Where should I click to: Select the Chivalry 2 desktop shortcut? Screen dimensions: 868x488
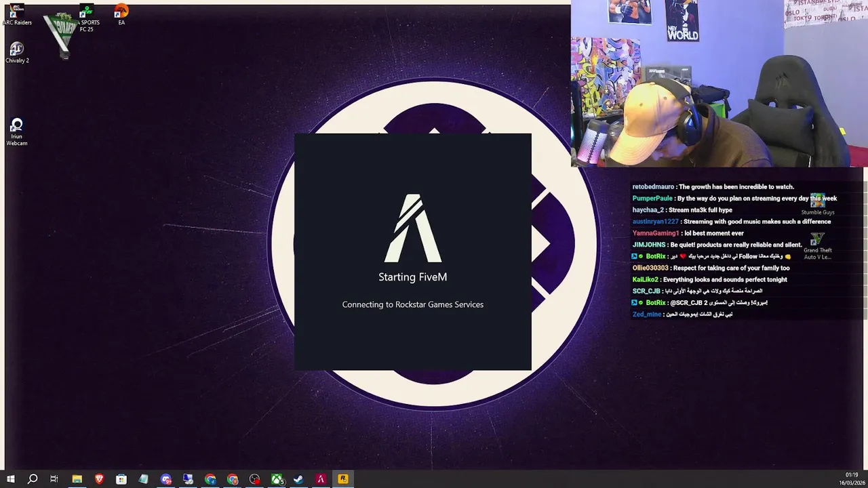click(17, 54)
